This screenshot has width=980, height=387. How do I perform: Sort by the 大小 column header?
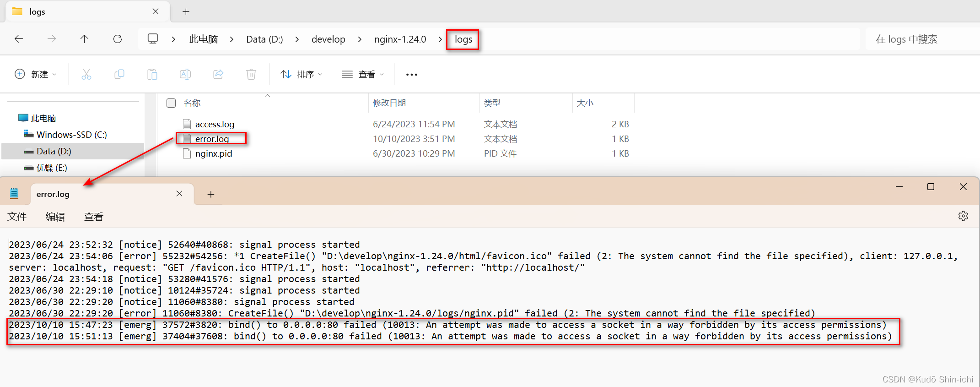[x=585, y=103]
